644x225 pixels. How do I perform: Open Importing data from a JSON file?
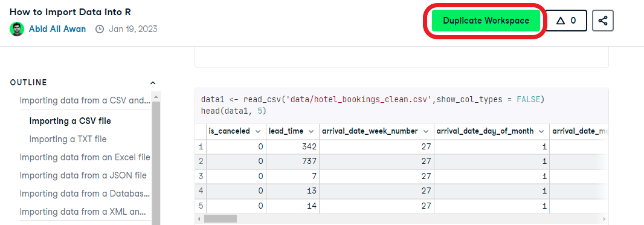[x=83, y=175]
